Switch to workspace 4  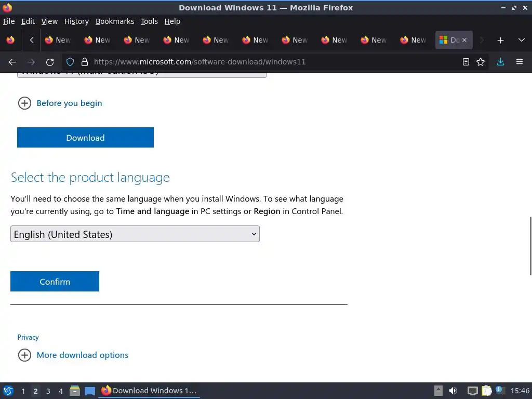coord(61,391)
